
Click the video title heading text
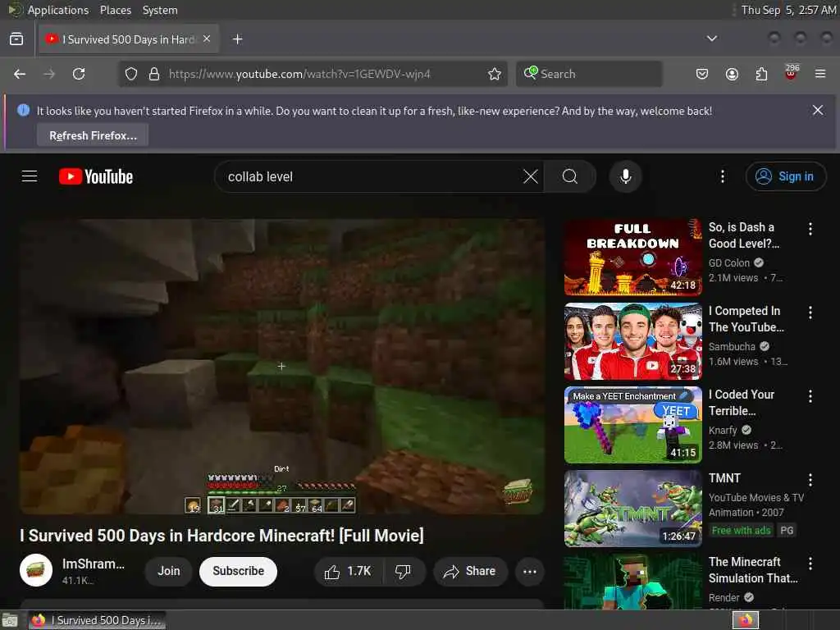[x=221, y=535]
